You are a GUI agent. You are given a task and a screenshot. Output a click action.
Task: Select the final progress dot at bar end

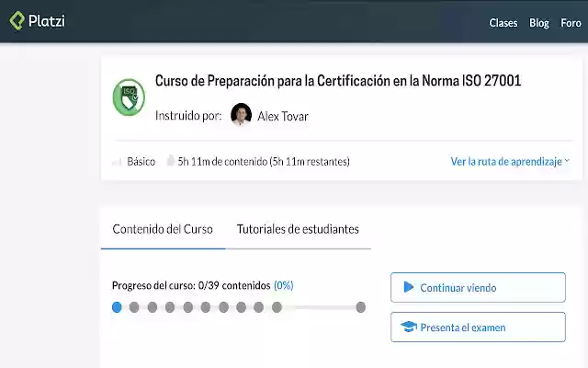tap(361, 307)
